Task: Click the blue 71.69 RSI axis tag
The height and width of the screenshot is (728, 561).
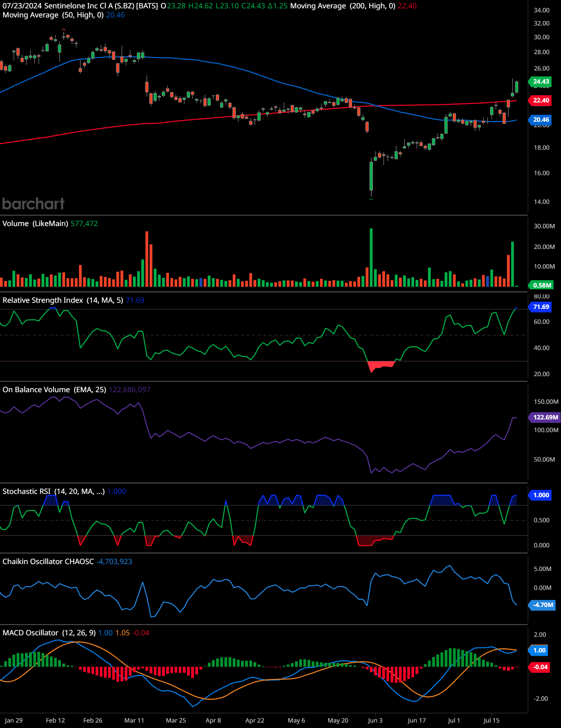Action: point(541,307)
